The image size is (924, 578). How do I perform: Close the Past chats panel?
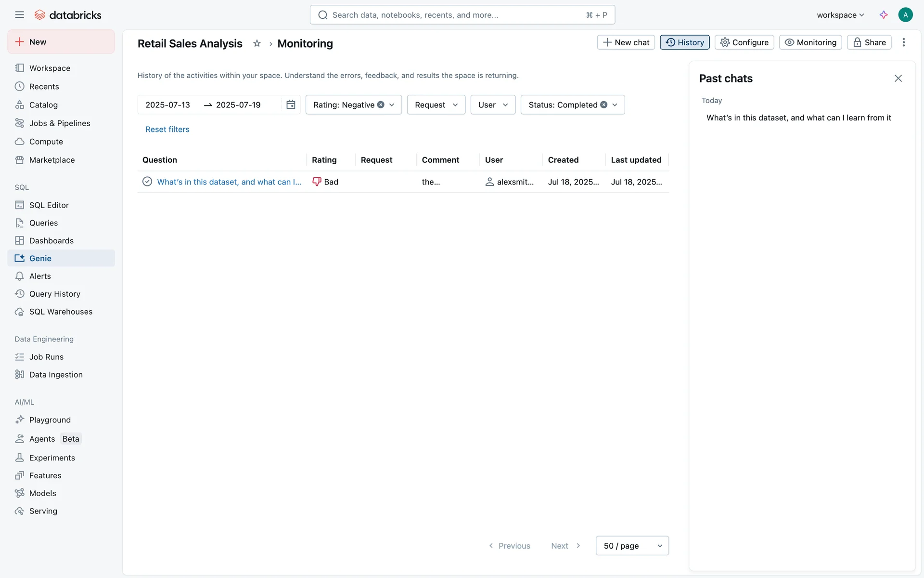point(898,79)
